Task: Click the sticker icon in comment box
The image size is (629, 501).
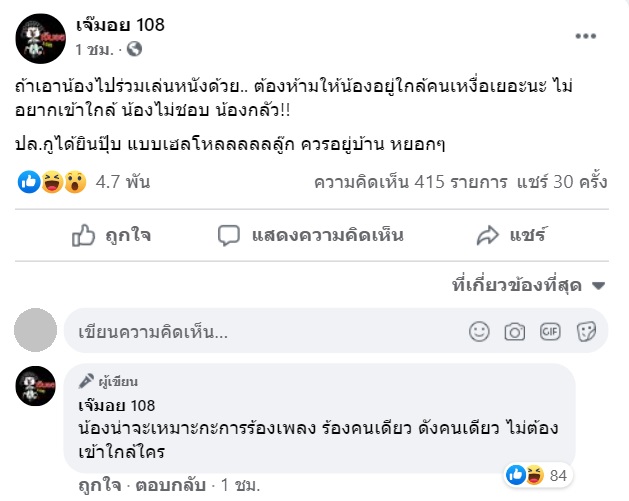Action: (x=586, y=331)
